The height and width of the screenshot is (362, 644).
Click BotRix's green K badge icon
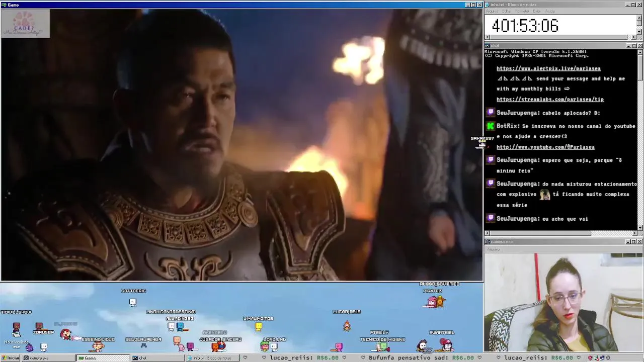click(x=491, y=126)
